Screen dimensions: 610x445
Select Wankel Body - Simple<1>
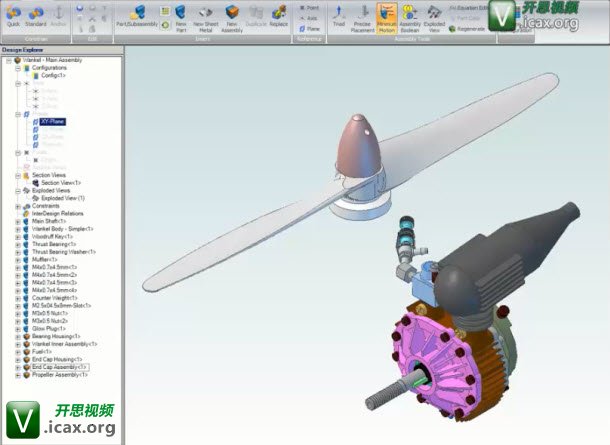(x=63, y=229)
